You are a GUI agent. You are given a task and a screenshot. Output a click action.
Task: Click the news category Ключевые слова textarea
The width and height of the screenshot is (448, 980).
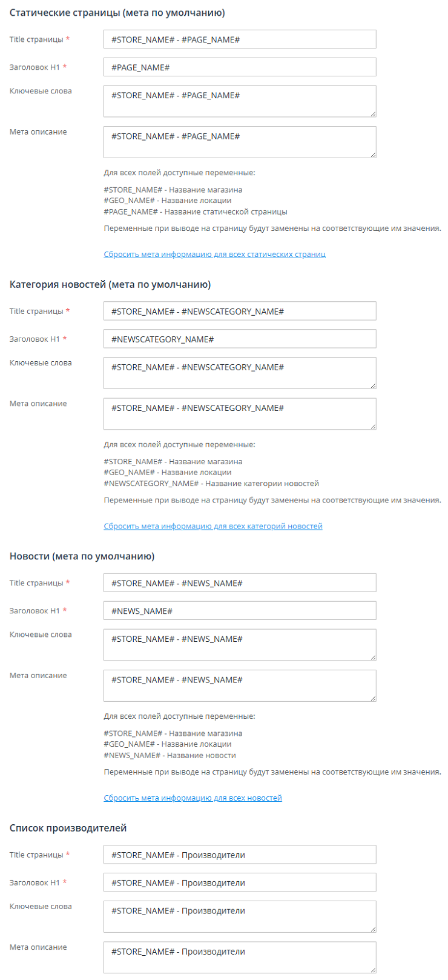pos(240,373)
